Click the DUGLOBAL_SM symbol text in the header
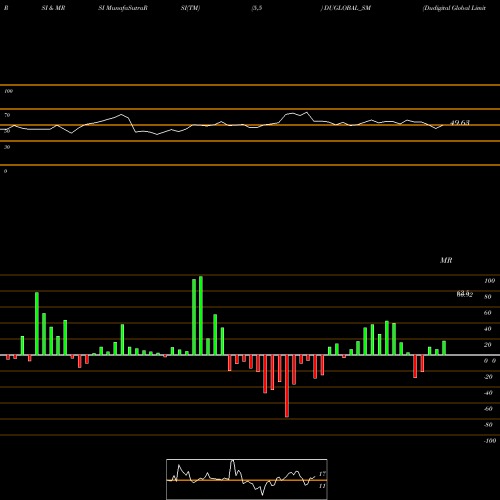Image resolution: width=500 pixels, height=500 pixels. coord(347,8)
